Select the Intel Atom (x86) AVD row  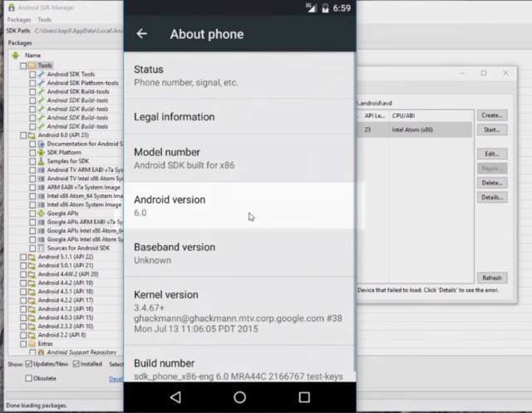(x=415, y=130)
